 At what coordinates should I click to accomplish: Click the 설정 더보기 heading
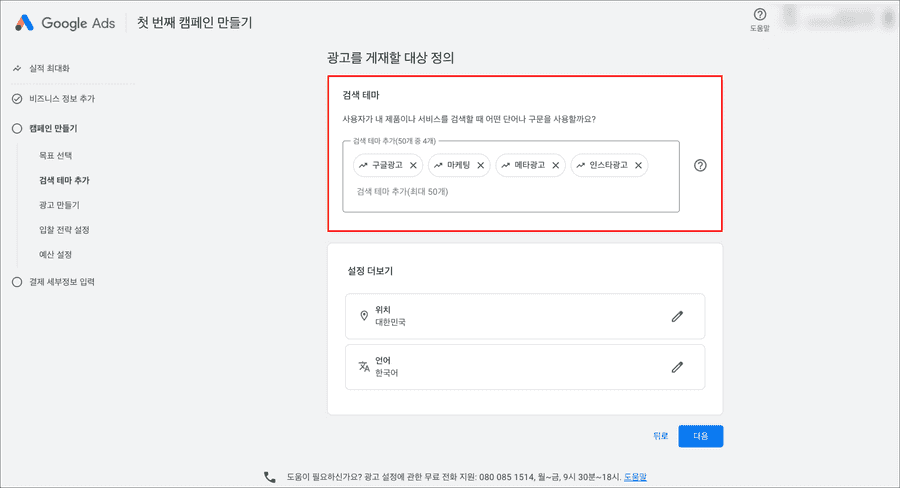click(x=370, y=271)
